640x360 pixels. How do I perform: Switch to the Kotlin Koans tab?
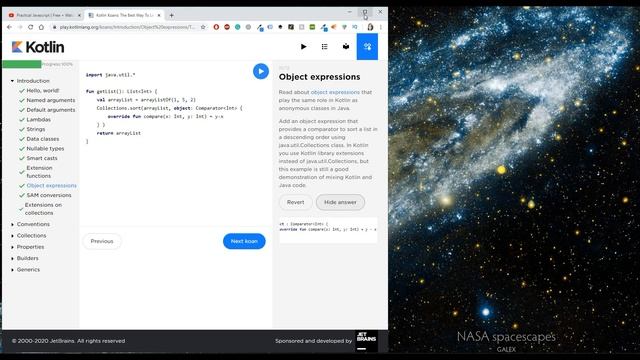point(124,15)
